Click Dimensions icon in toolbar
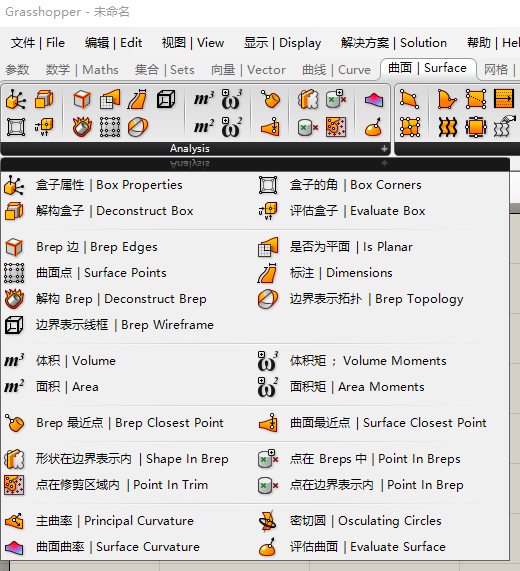520x571 pixels. [138, 99]
